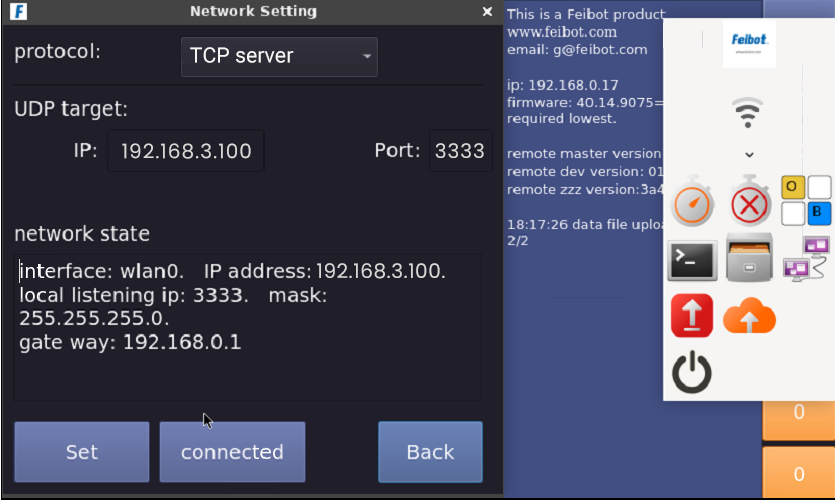Click the connected computers network icon

pyautogui.click(x=806, y=259)
